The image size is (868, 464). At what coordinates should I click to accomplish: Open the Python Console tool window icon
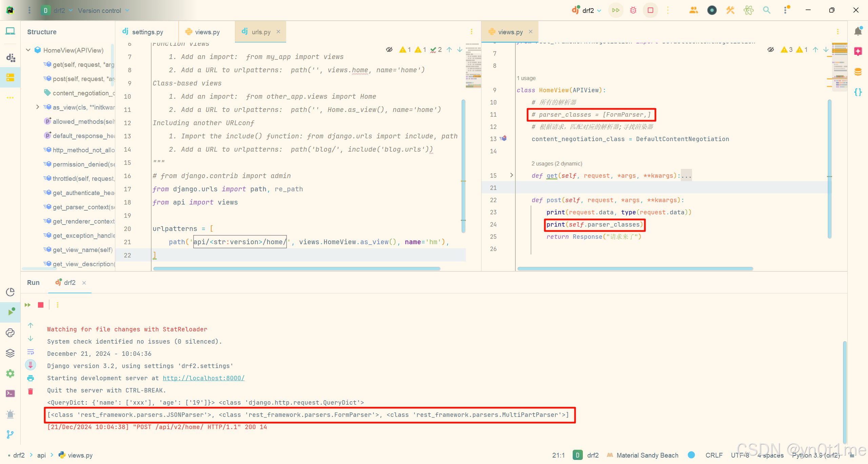tap(10, 333)
